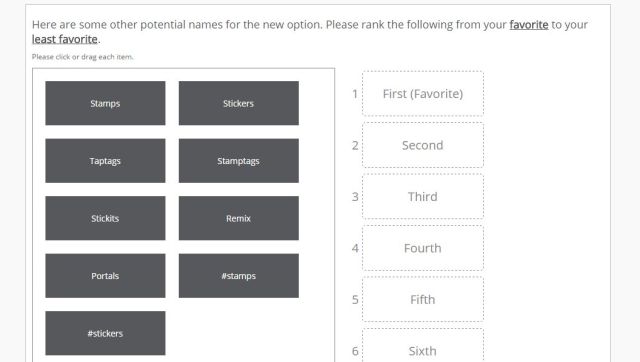The image size is (640, 362).
Task: Choose the Fourth ranking slot
Action: (423, 248)
